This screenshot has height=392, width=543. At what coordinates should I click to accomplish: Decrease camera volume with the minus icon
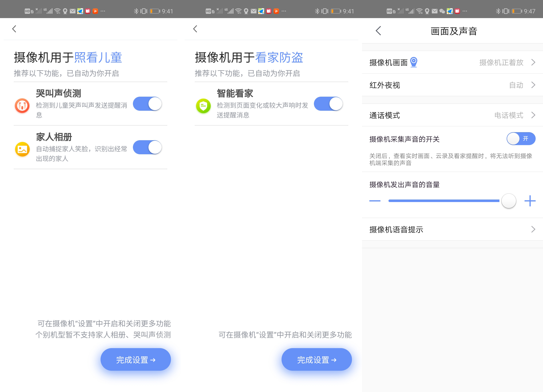tap(375, 201)
